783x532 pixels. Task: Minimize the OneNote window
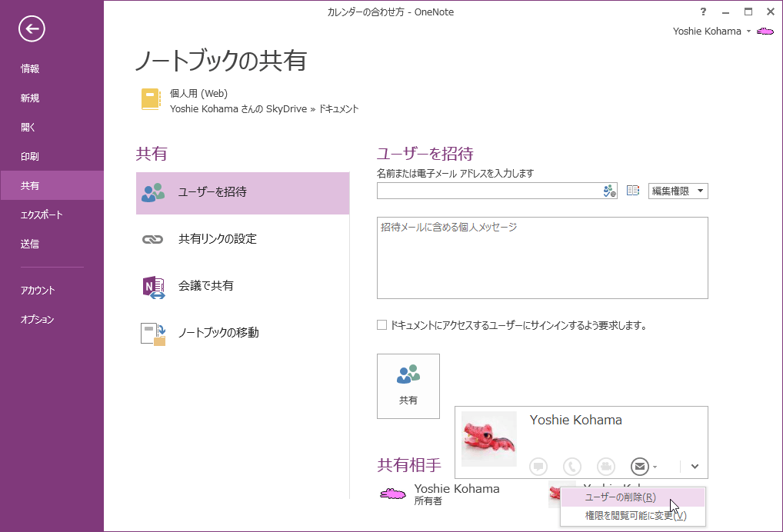(x=725, y=12)
